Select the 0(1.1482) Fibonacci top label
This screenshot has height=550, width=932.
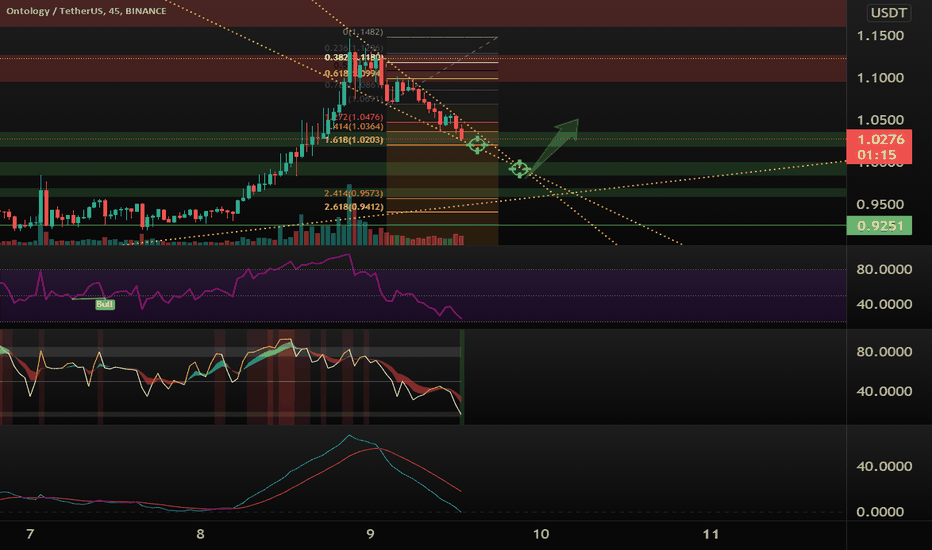[x=363, y=32]
